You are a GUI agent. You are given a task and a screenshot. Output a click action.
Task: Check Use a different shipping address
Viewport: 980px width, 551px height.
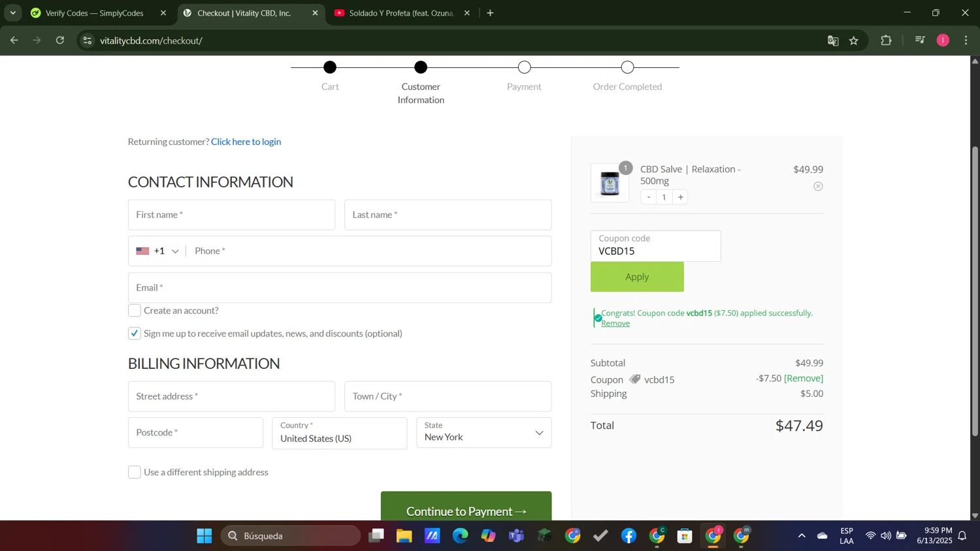click(135, 473)
